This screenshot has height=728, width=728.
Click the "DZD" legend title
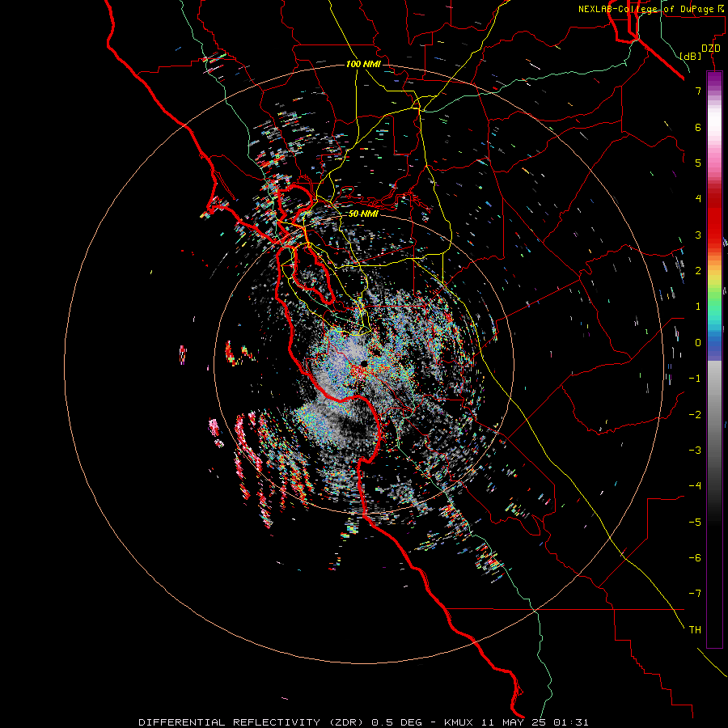711,49
